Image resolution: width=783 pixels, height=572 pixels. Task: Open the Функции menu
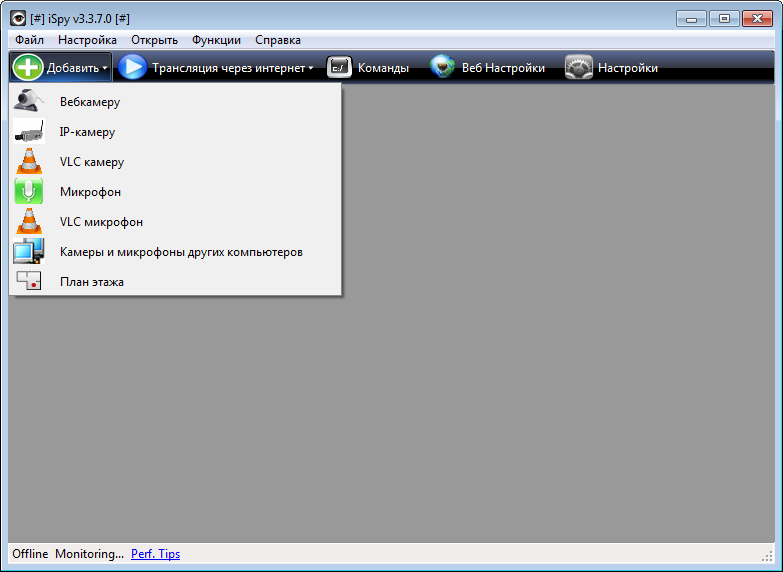(216, 40)
